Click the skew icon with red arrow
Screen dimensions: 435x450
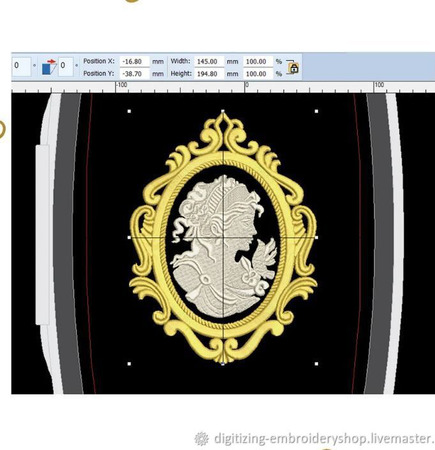pos(49,66)
